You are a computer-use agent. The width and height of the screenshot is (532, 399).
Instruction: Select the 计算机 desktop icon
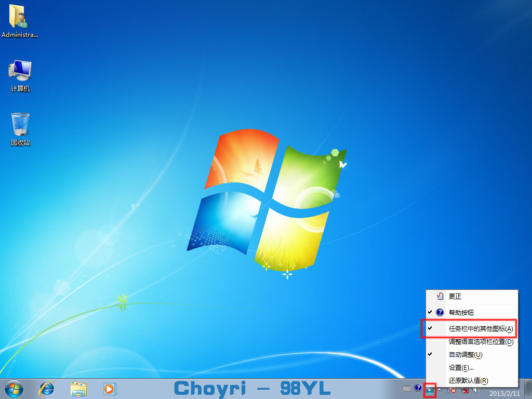pos(20,76)
